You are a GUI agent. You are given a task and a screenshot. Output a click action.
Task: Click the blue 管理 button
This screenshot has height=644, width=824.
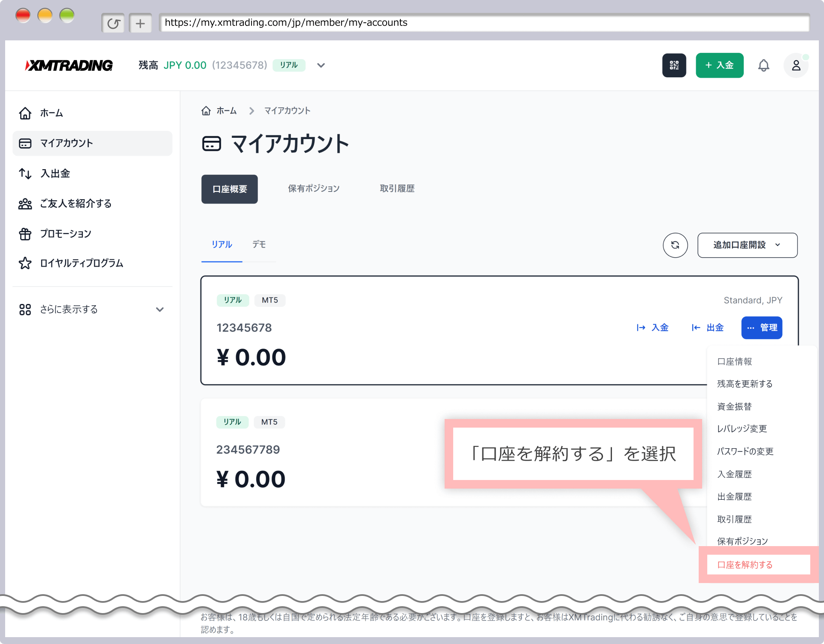761,328
